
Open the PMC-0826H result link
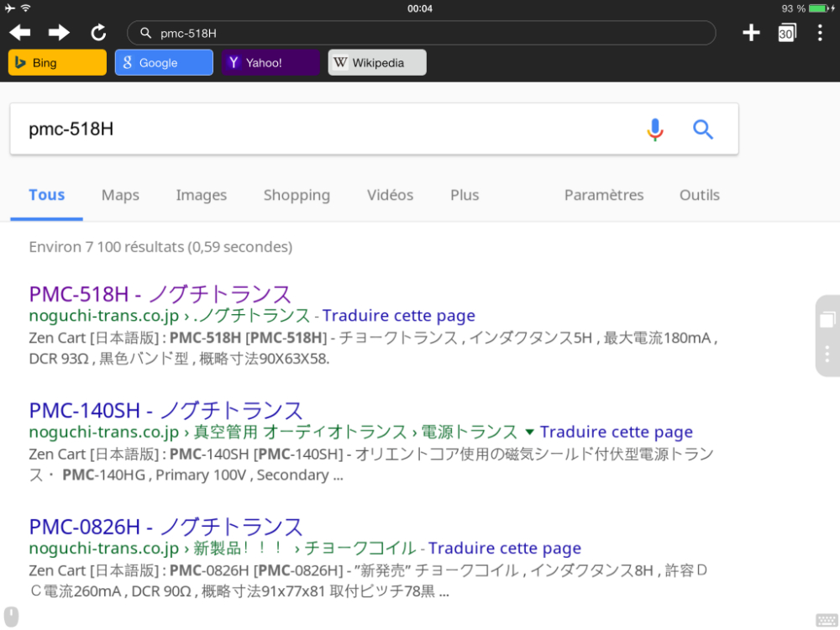pos(166,527)
